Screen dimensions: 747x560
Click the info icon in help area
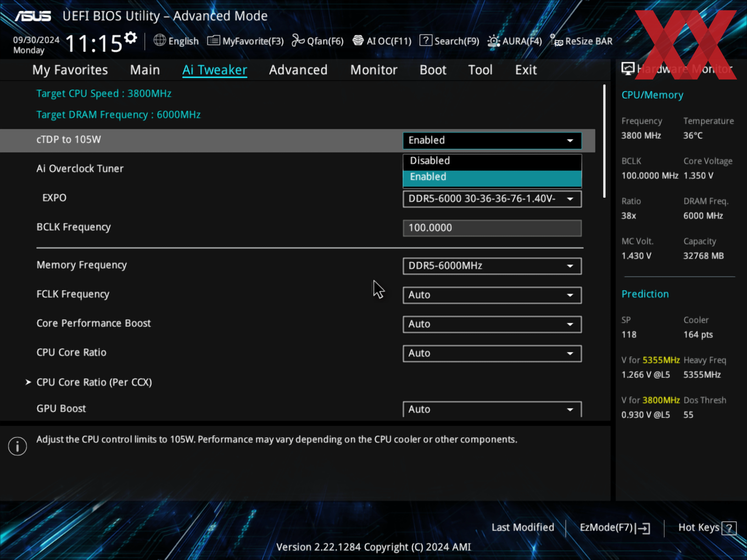pyautogui.click(x=18, y=446)
